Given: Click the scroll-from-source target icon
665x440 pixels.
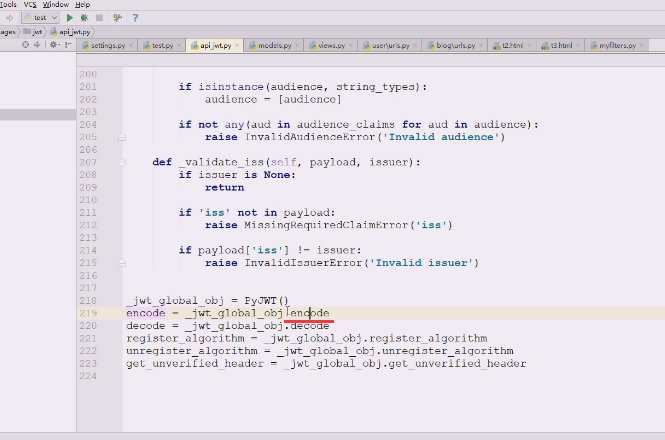Looking at the screenshot, I should [25, 45].
